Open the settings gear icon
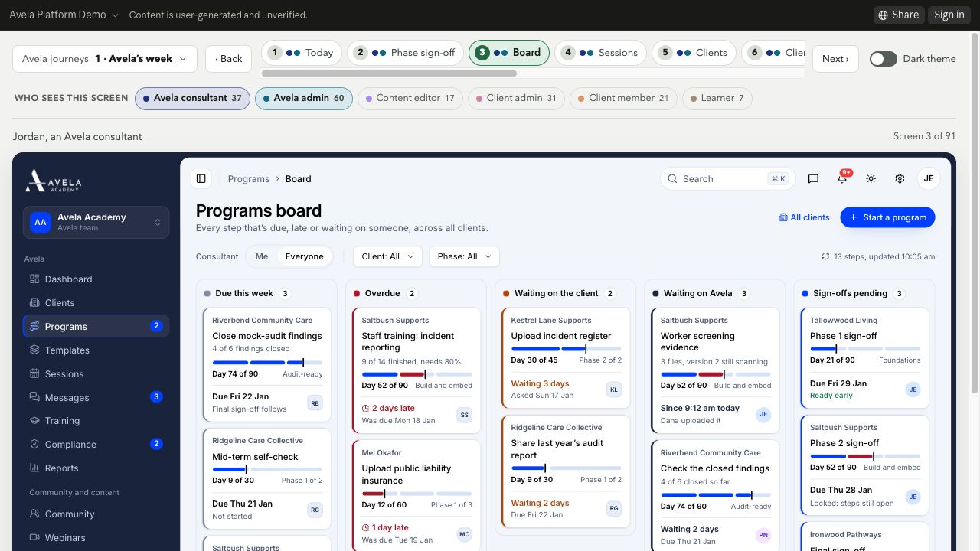Viewport: 980px width, 551px height. point(900,178)
